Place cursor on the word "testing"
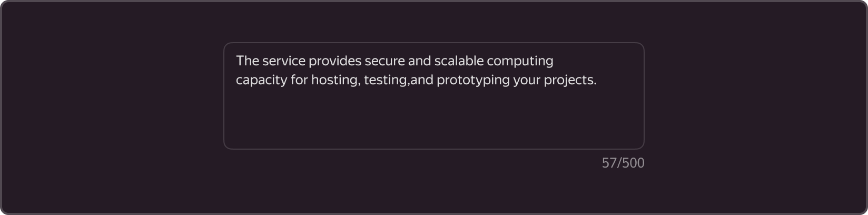Viewport: 868px width, 215px height. click(386, 81)
